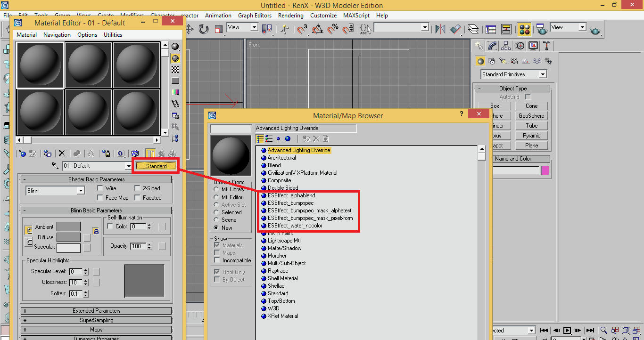Click View Large Icons in Material/Map Browser

[x=288, y=138]
